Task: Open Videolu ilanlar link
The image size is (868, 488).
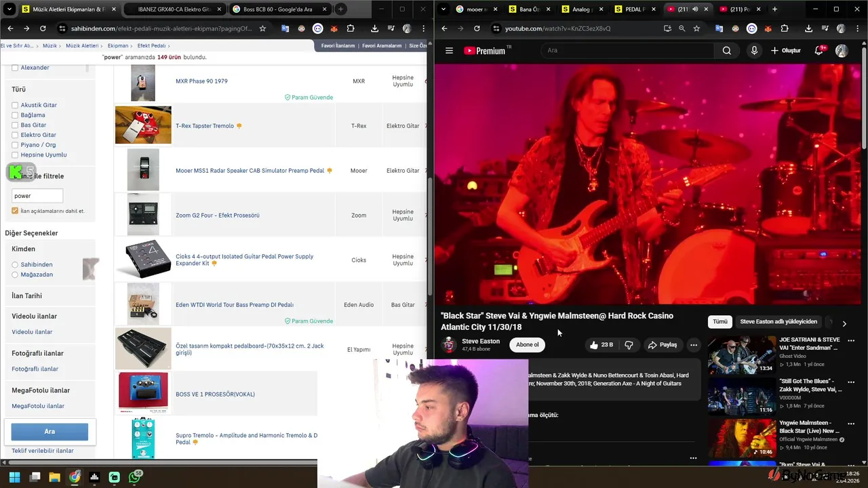Action: (32, 332)
